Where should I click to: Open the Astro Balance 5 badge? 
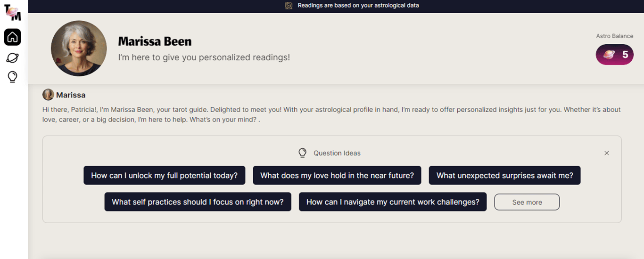[614, 55]
